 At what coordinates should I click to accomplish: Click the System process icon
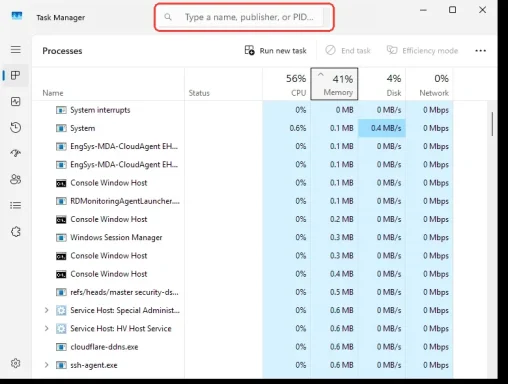tap(61, 128)
